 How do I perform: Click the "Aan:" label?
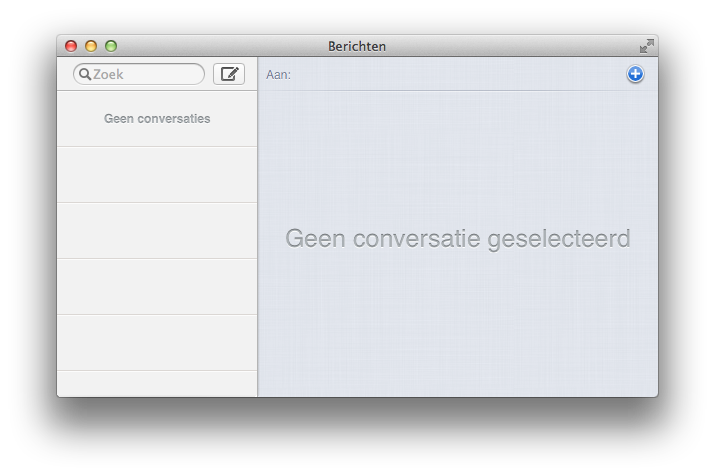278,75
